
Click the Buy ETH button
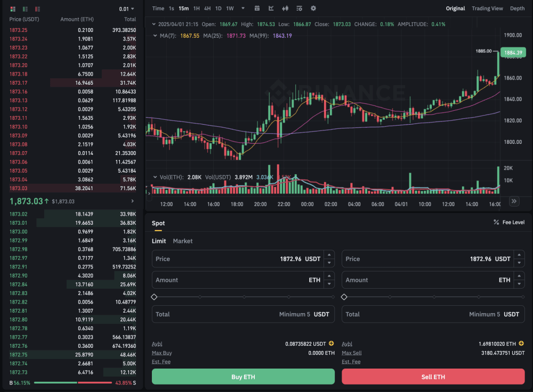pos(243,377)
